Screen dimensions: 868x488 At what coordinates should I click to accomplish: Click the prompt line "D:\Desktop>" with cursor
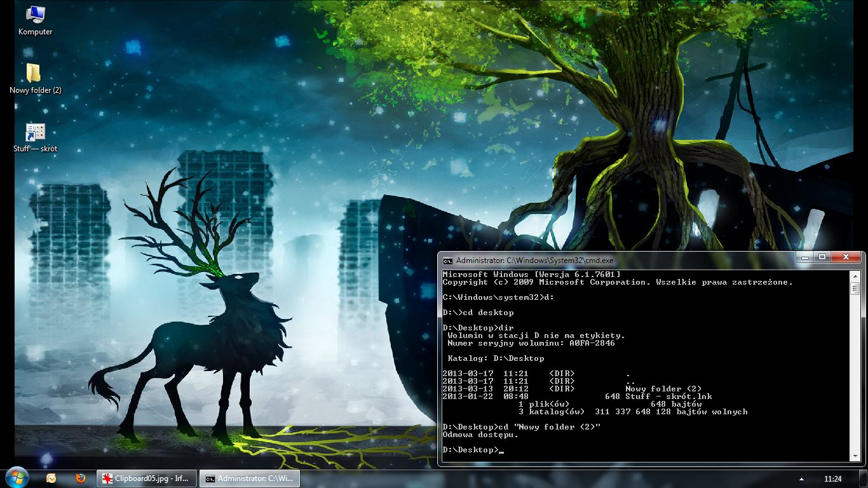[x=473, y=450]
